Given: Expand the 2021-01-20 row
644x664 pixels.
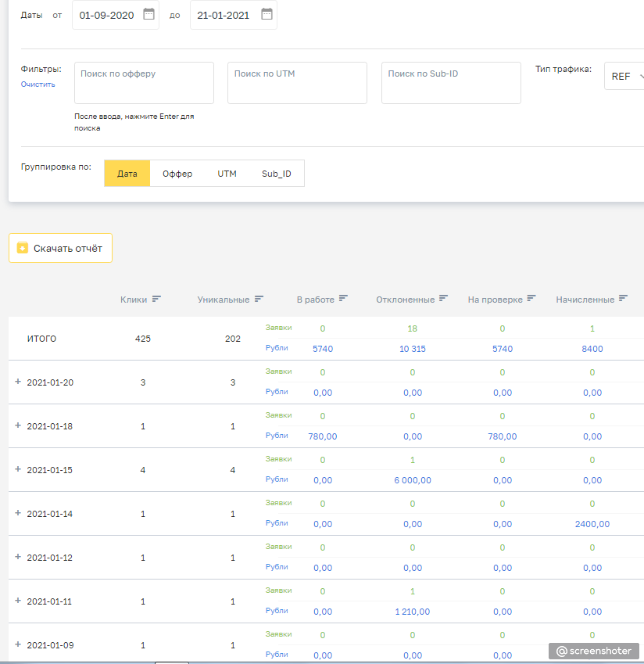Looking at the screenshot, I should click(18, 382).
